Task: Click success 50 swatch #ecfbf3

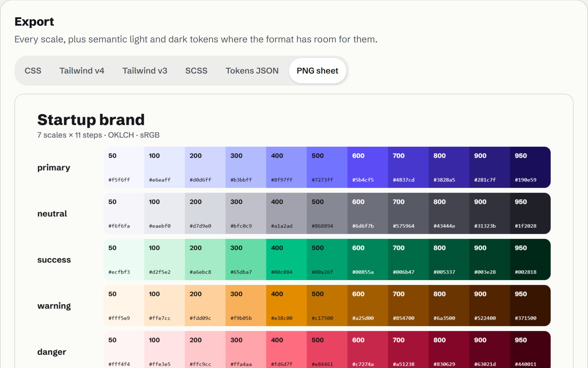Action: [124, 260]
